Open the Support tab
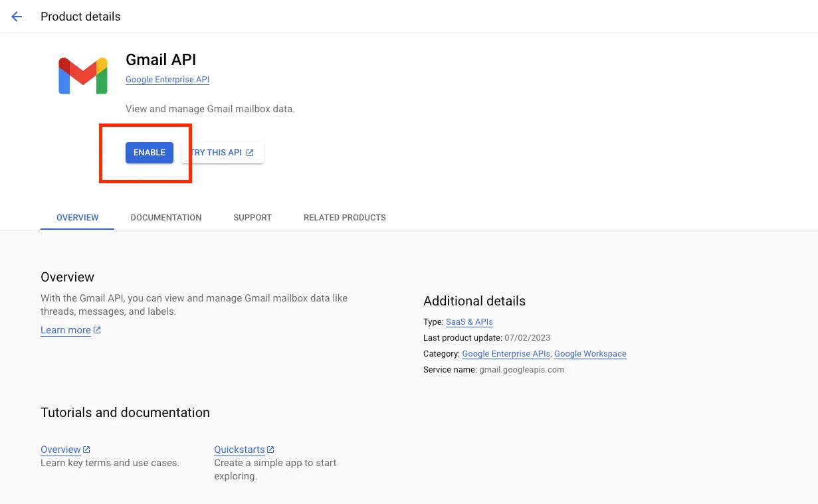 click(253, 217)
